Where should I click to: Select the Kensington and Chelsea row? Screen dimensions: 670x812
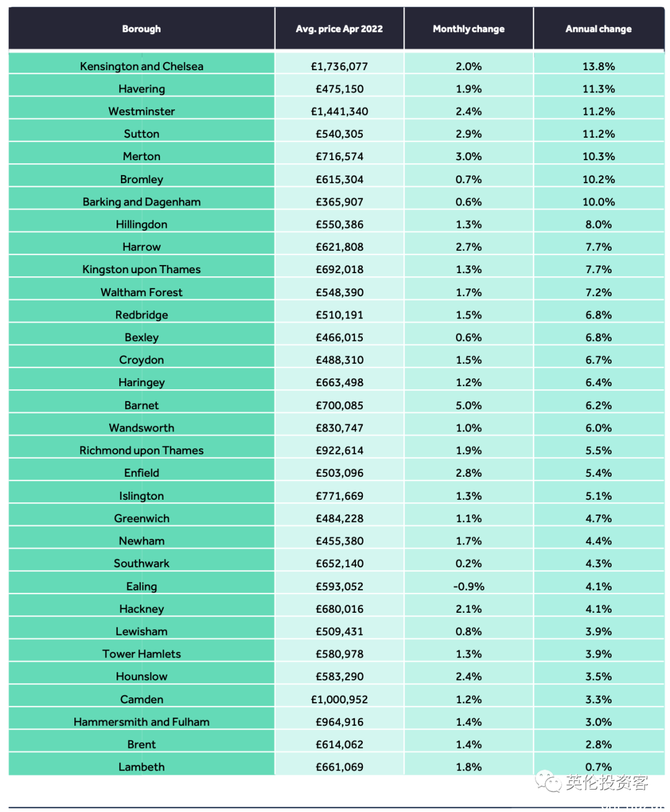point(336,66)
